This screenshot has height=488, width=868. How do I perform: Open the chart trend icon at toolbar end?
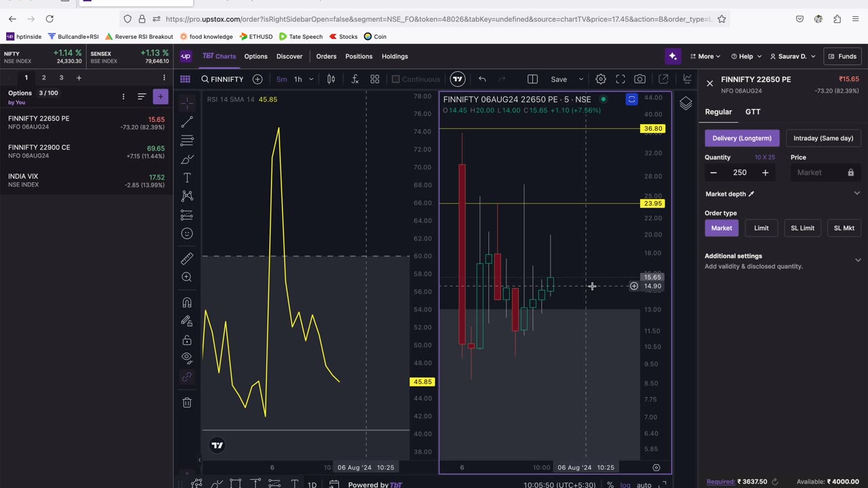[687, 79]
